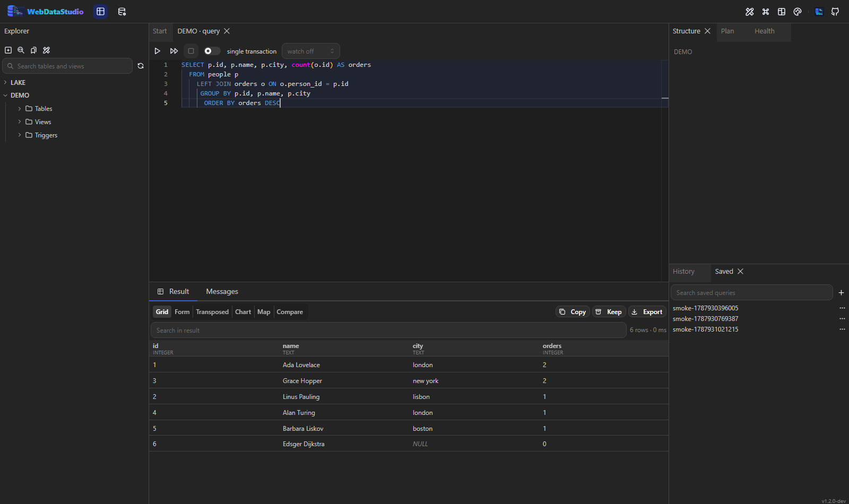The height and width of the screenshot is (504, 849).
Task: Refresh the Explorer table list
Action: (x=141, y=66)
